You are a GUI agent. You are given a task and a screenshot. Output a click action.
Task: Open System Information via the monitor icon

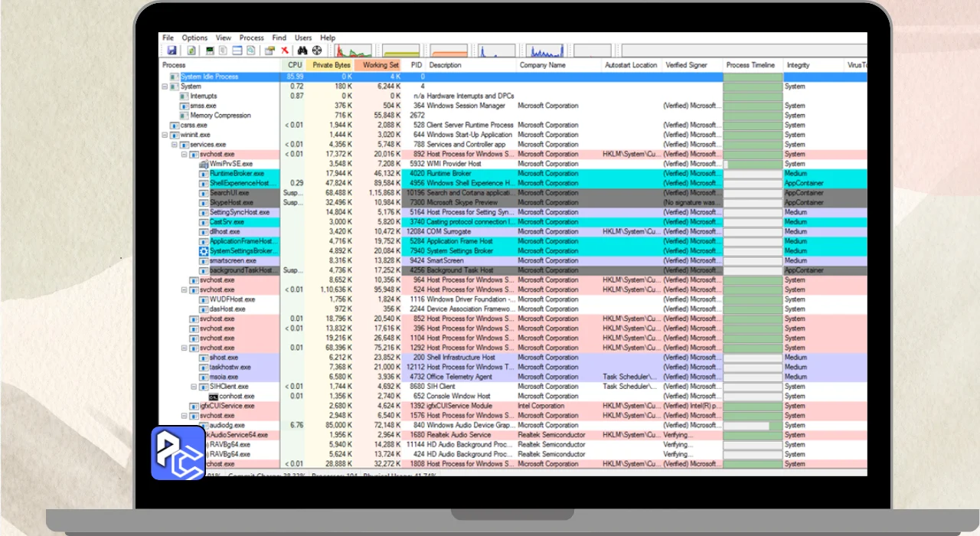point(211,51)
